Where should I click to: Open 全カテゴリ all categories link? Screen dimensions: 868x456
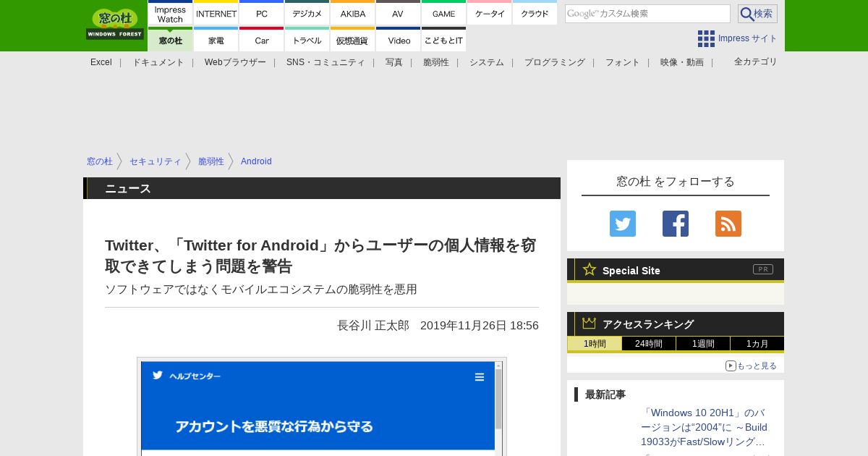tap(756, 62)
